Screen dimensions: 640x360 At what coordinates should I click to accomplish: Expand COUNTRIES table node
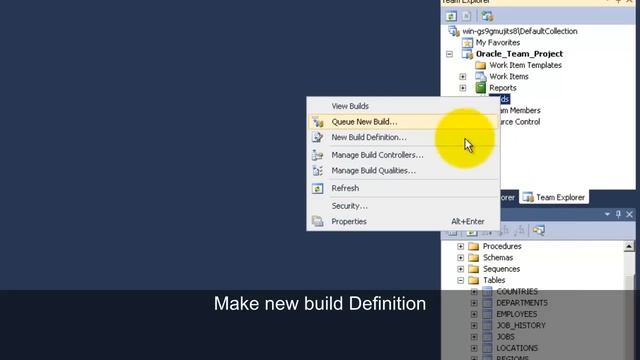(473, 292)
